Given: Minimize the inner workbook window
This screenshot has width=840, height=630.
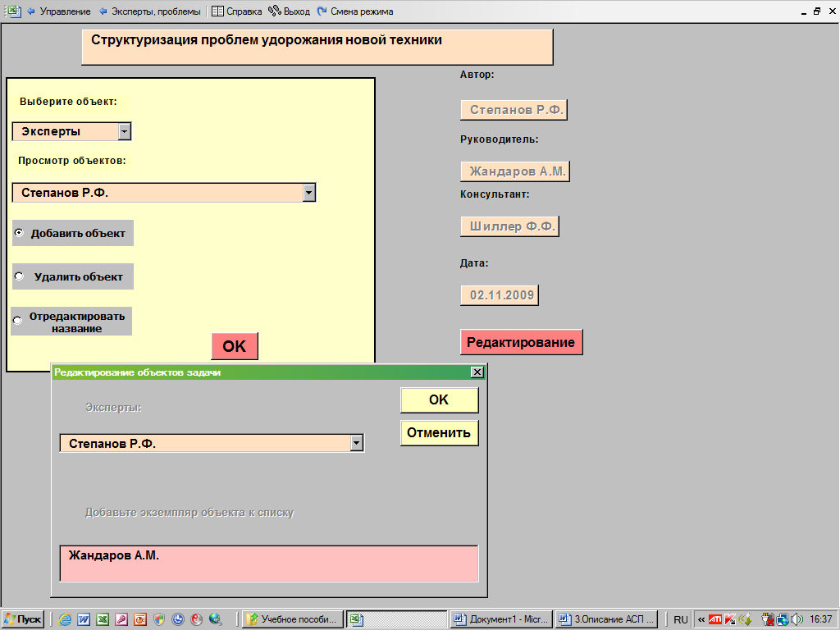Looking at the screenshot, I should [804, 11].
